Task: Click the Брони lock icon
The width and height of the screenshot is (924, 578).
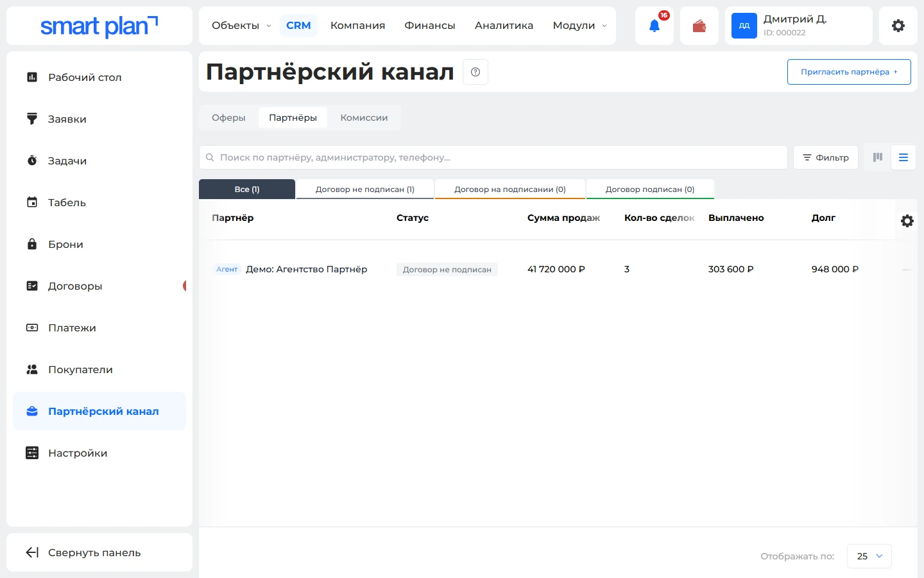Action: (x=32, y=244)
